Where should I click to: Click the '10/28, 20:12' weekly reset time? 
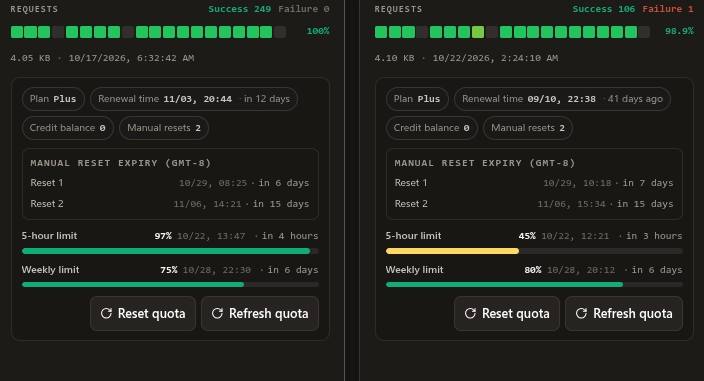tap(581, 270)
